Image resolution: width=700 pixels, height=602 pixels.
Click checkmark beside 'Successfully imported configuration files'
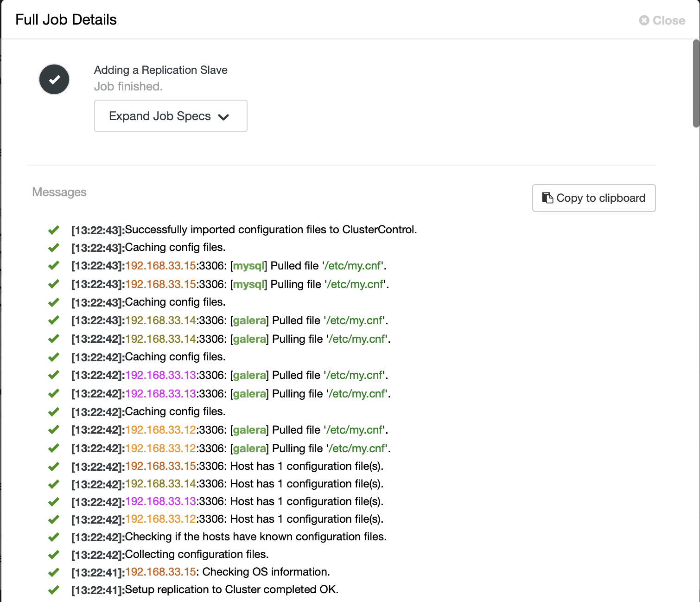pos(54,230)
